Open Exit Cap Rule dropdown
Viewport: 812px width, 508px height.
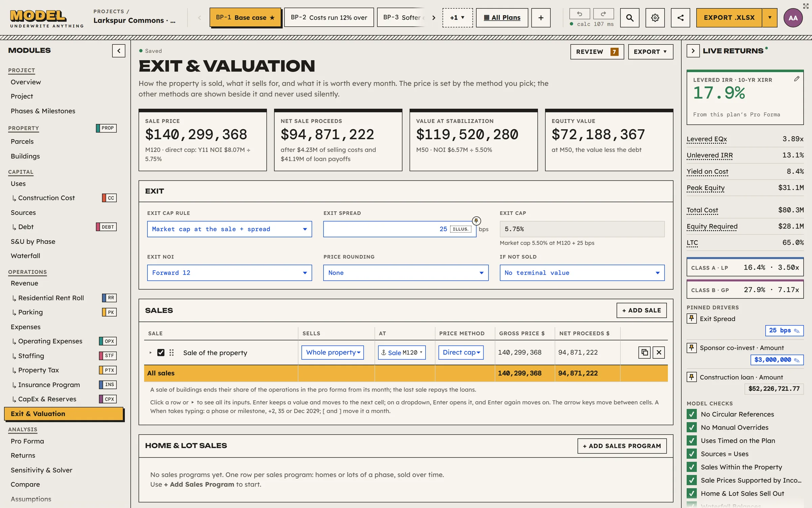tap(229, 229)
